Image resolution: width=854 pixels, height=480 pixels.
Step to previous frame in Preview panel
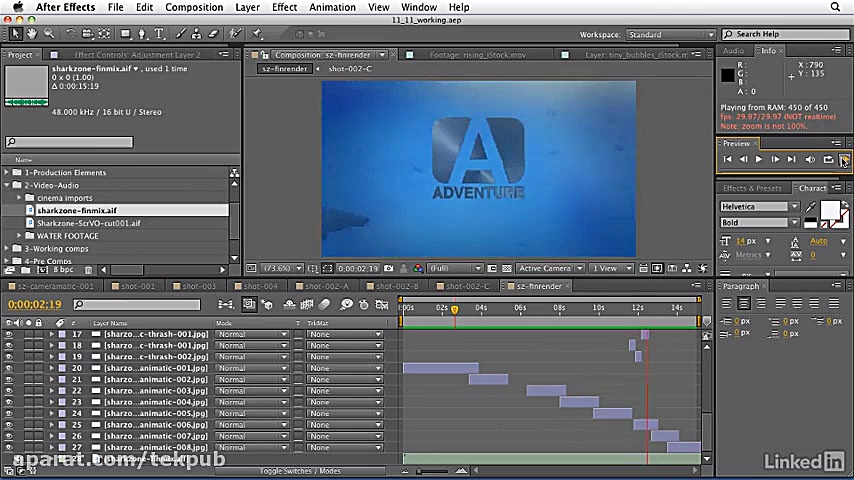tap(743, 159)
